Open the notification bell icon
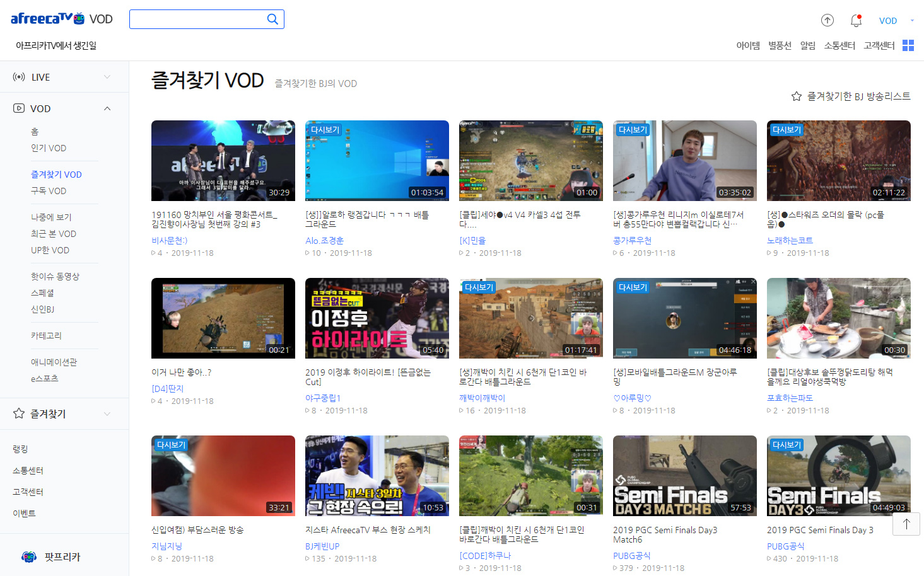Image resolution: width=924 pixels, height=576 pixels. [x=856, y=20]
